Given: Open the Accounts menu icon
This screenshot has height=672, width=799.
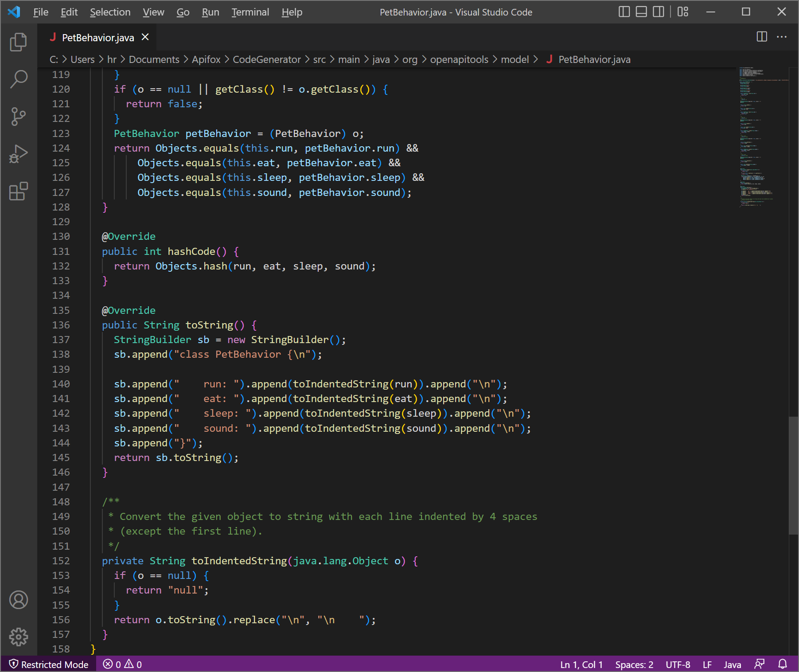Looking at the screenshot, I should [x=19, y=600].
